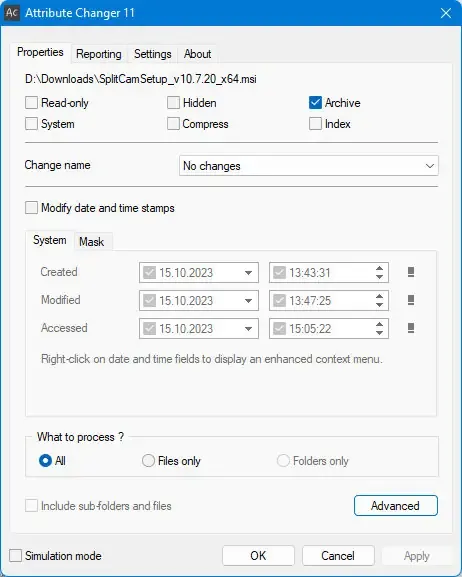This screenshot has width=462, height=577.
Task: Click the Apply button
Action: pyautogui.click(x=417, y=556)
